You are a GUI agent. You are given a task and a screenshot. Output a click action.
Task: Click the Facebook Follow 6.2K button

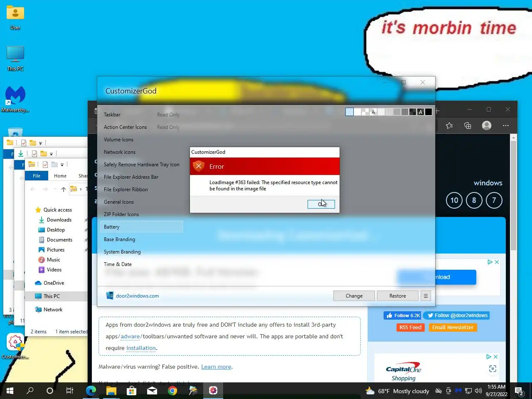pyautogui.click(x=402, y=315)
